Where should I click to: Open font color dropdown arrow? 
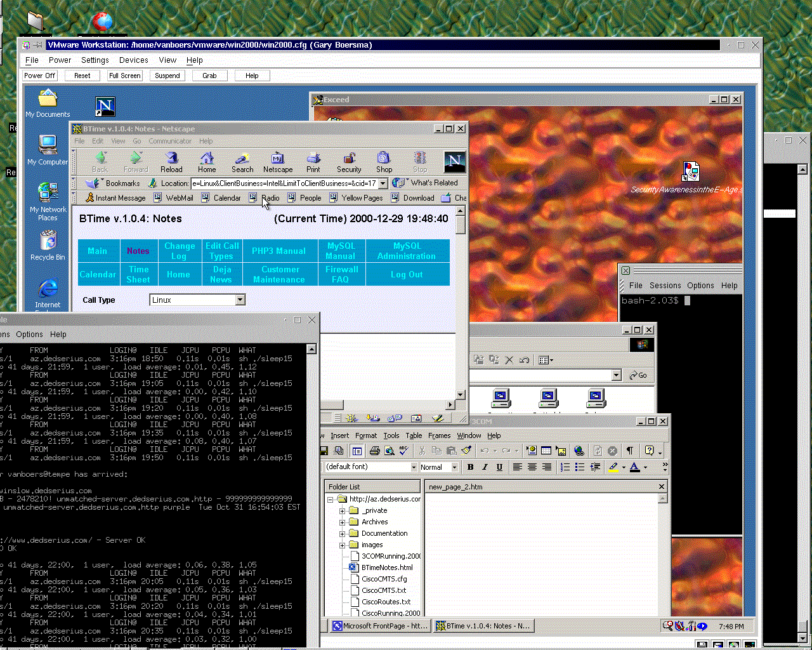[x=645, y=467]
